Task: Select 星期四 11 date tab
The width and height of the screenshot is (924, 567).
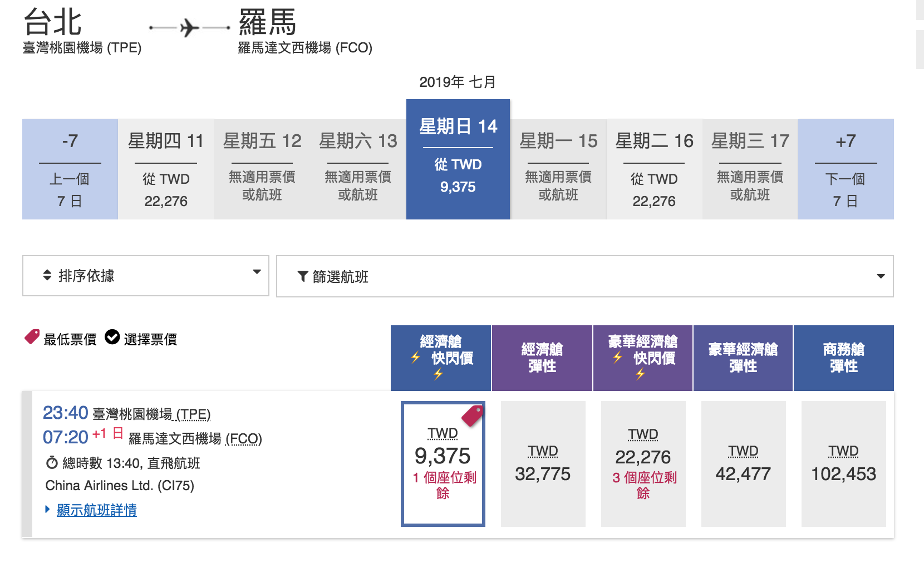Action: [166, 169]
